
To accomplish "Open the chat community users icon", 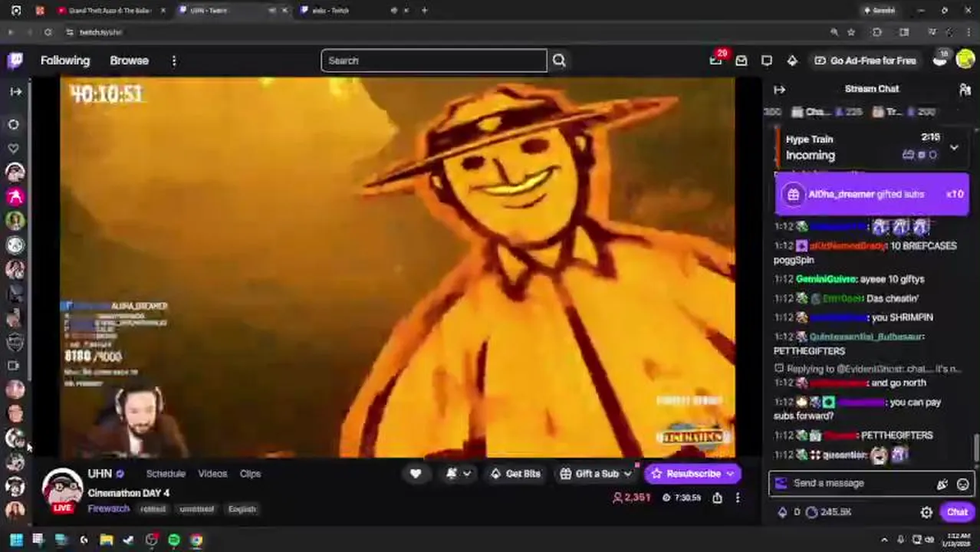I will (x=965, y=90).
